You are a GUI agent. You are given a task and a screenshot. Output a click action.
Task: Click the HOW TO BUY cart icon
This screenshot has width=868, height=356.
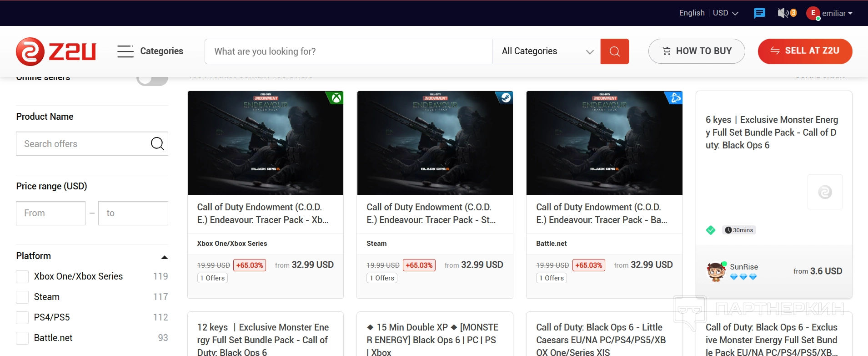tap(666, 51)
